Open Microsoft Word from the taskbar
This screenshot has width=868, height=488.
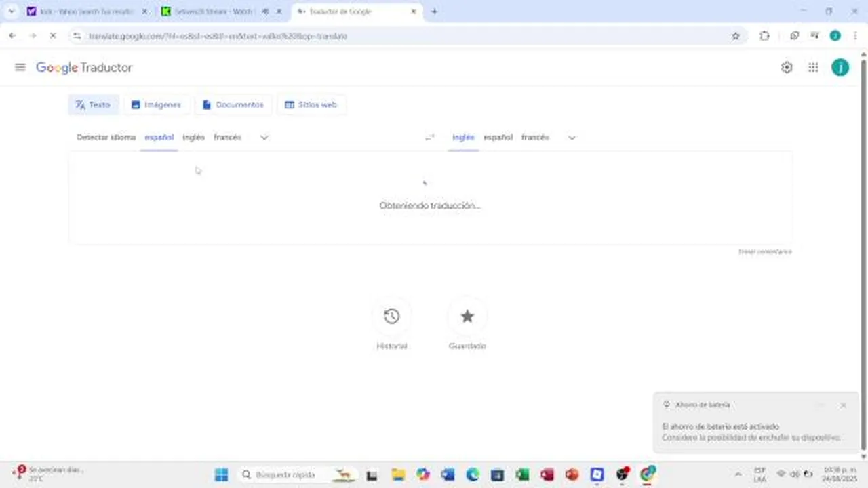(x=448, y=474)
